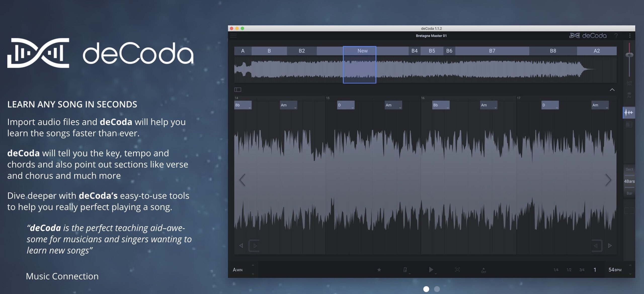
Task: Select the waveform view icon in the sidebar
Action: point(629,113)
